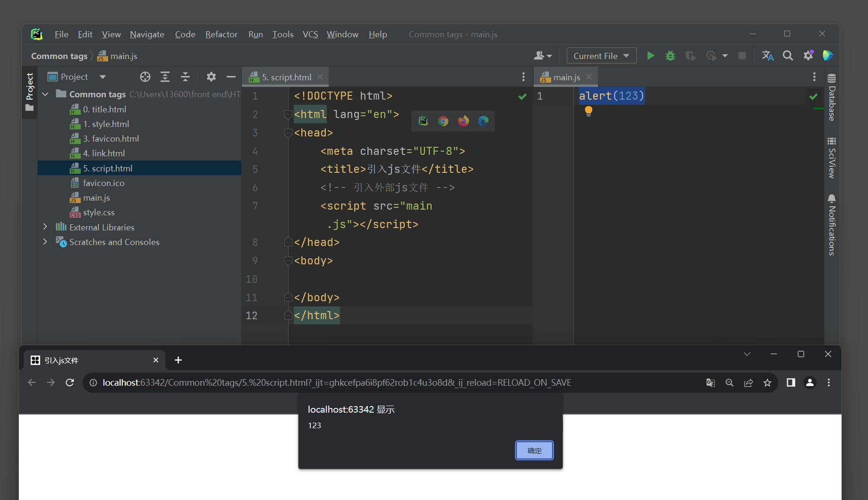Open Current File run configuration dropdown

[x=601, y=56]
